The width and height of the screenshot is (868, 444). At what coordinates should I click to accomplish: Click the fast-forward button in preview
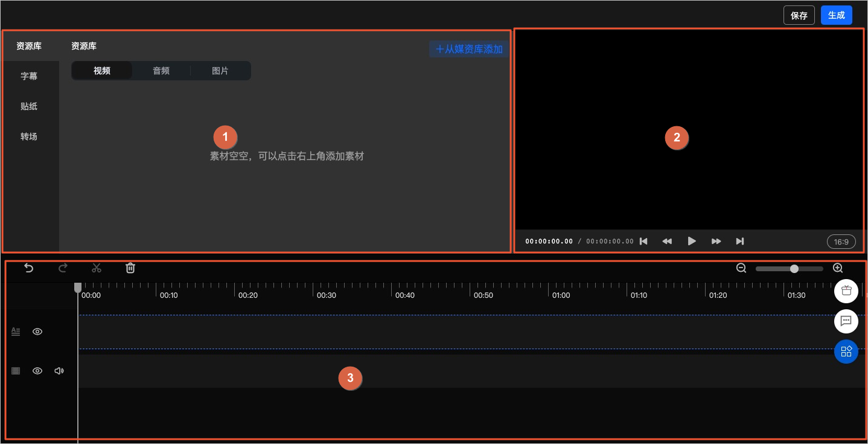coord(716,241)
